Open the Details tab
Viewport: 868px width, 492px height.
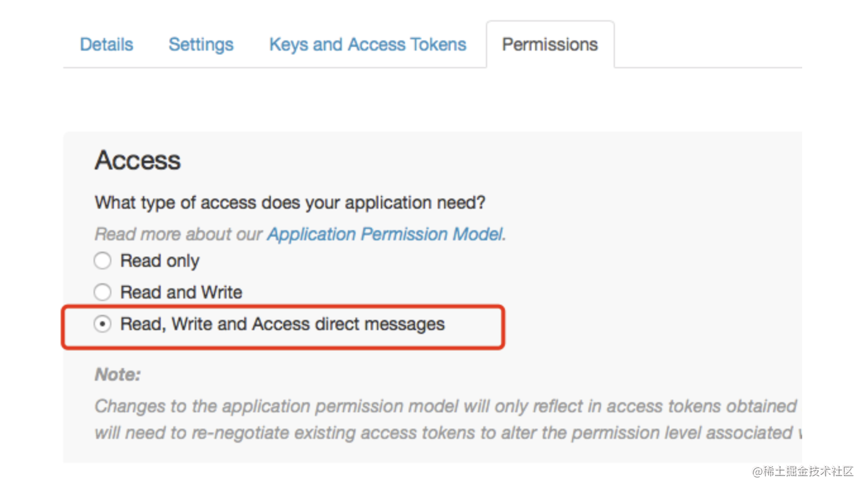[x=106, y=45]
